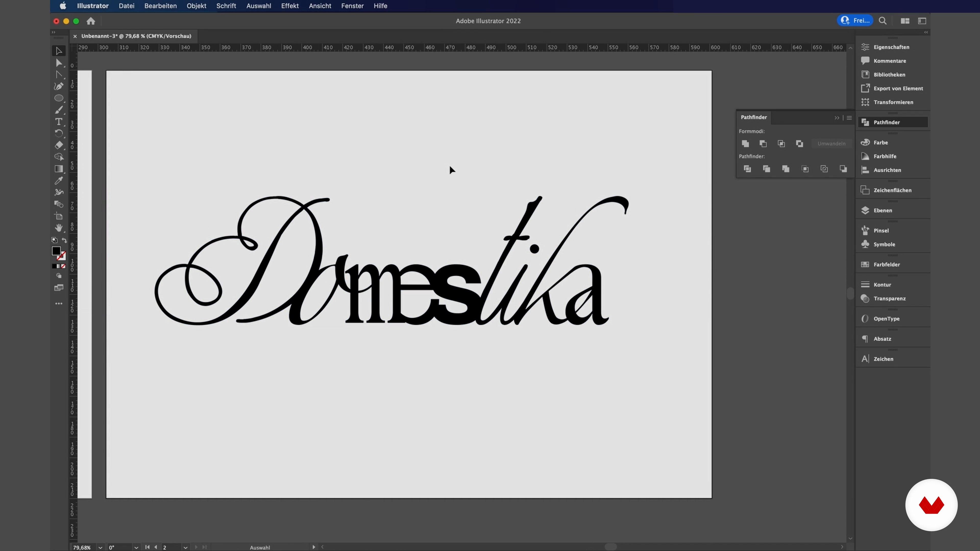Open the Fenster menu
The height and width of the screenshot is (551, 980).
[352, 6]
